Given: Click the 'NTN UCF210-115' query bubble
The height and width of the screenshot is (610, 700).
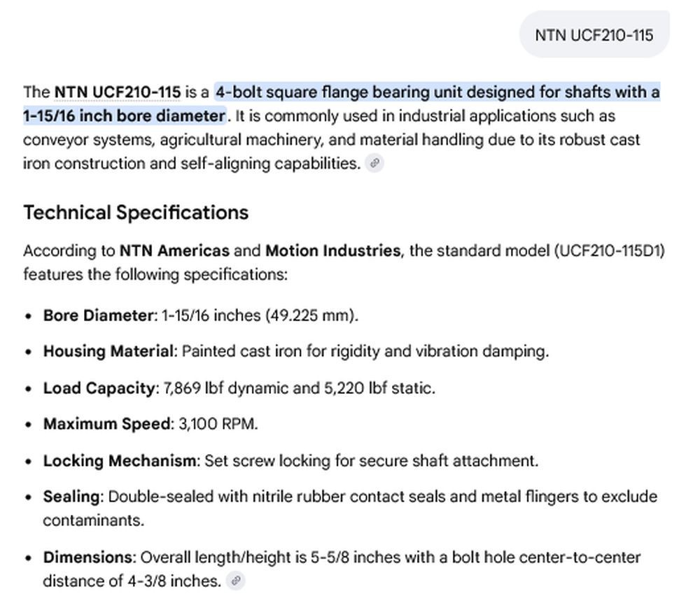Looking at the screenshot, I should (594, 35).
